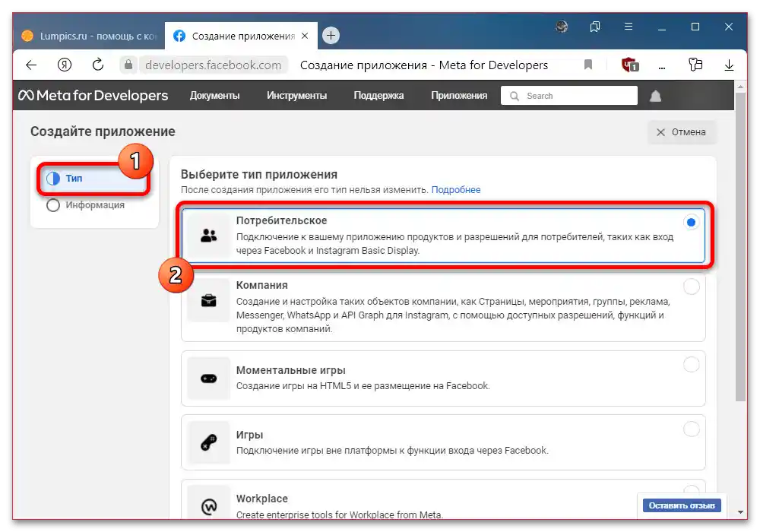This screenshot has width=760, height=532.
Task: Reload the page with refresh icon
Action: coord(97,65)
